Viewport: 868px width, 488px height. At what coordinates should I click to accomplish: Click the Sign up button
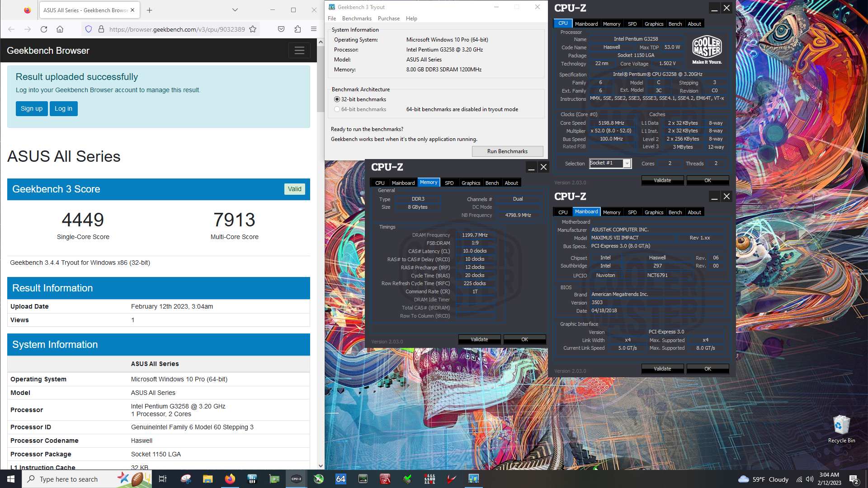click(32, 108)
